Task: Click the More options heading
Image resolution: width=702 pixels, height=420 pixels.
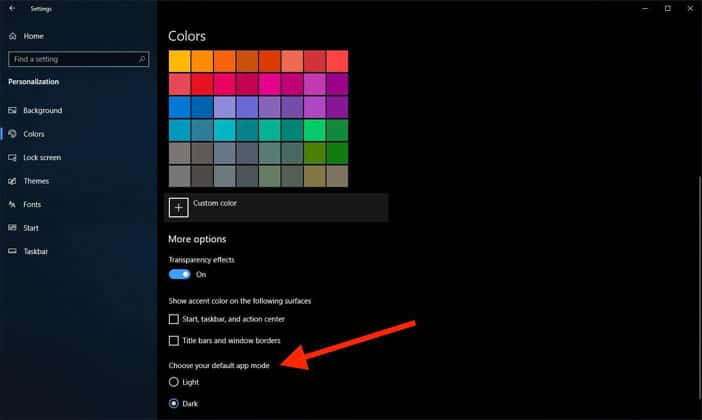Action: (197, 239)
